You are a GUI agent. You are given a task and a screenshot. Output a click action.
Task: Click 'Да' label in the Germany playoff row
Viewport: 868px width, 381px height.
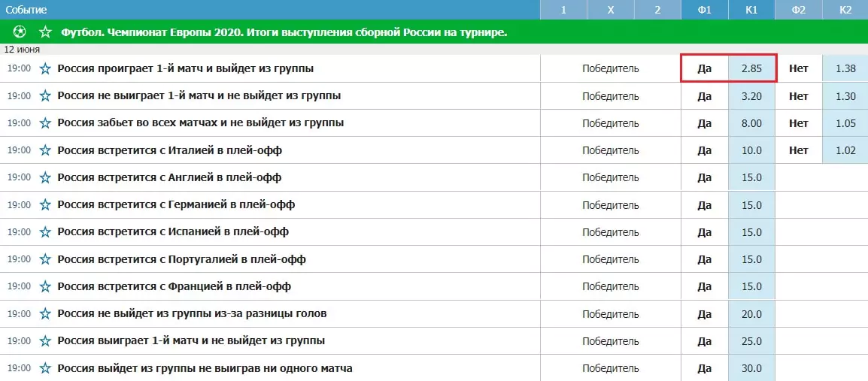click(705, 204)
